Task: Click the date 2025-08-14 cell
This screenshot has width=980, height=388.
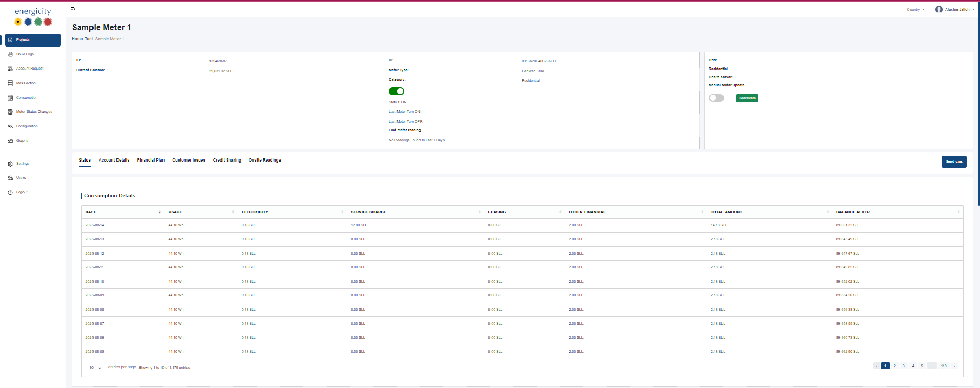Action: pos(95,225)
